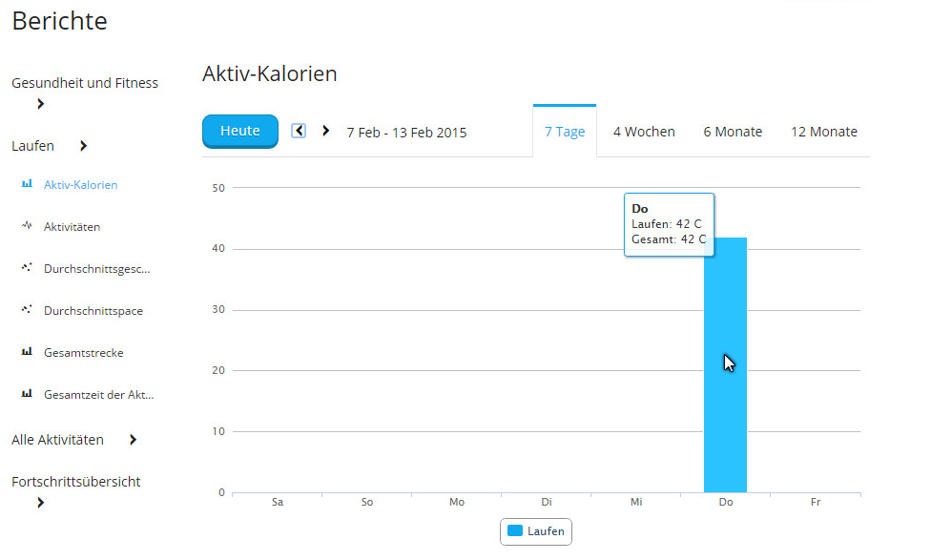This screenshot has height=560, width=931.
Task: Select the 6 Monate tab
Action: (x=733, y=132)
